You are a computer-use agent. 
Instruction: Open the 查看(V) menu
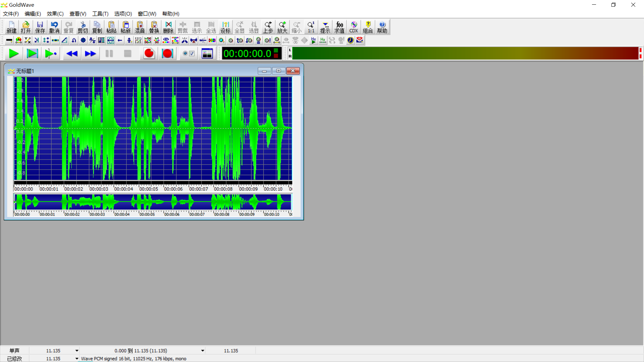coord(78,14)
